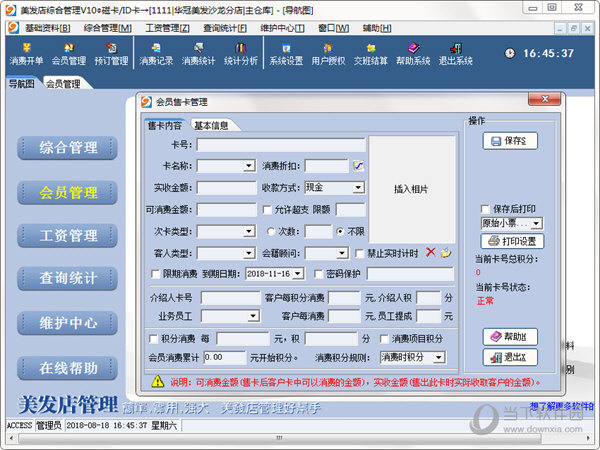Select 不限 radio button
600x450 pixels.
click(x=340, y=231)
